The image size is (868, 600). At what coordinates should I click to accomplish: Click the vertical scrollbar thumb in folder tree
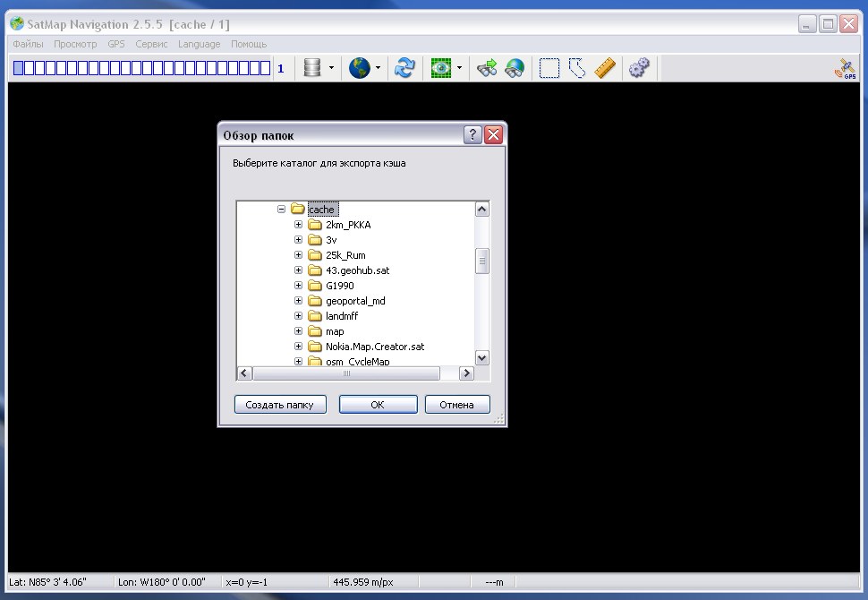pyautogui.click(x=482, y=261)
